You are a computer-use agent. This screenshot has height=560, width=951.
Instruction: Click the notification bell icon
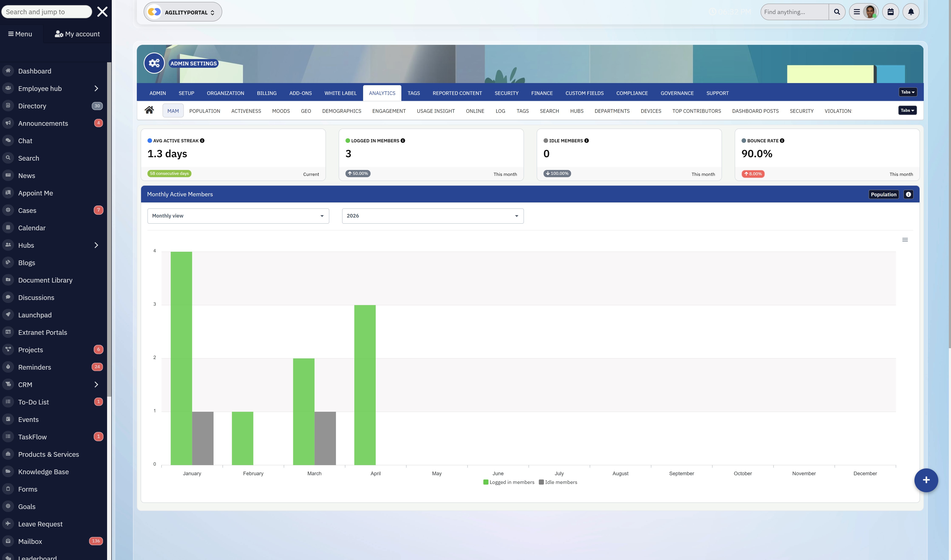911,12
